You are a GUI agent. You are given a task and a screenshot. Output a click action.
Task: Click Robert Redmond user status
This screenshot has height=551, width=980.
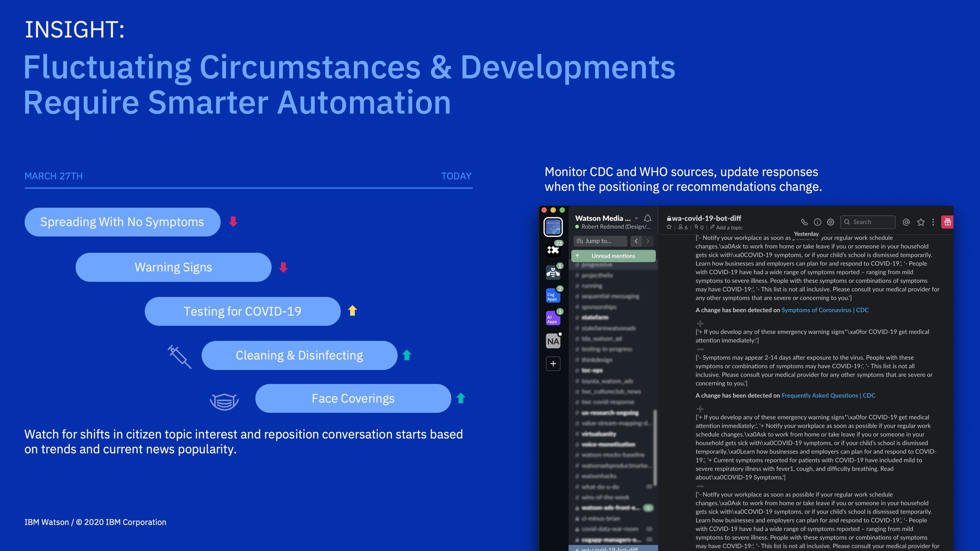(613, 227)
